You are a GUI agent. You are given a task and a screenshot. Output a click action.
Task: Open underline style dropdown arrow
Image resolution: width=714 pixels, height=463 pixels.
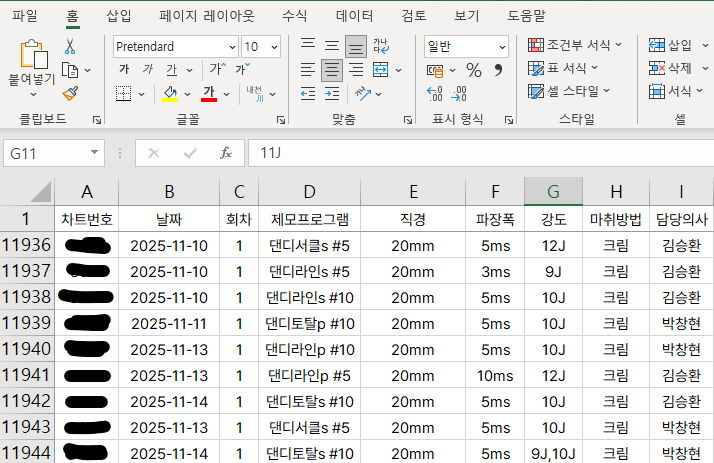point(189,70)
